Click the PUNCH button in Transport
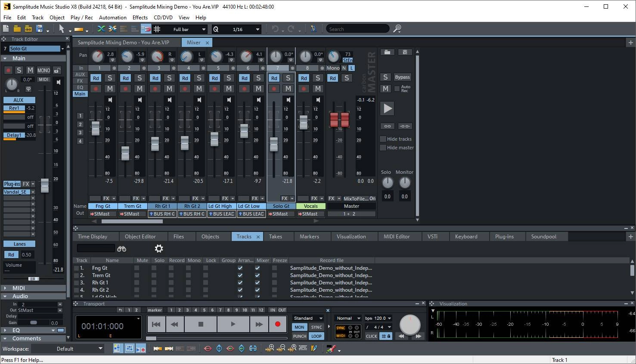The height and width of the screenshot is (364, 636). coord(299,336)
